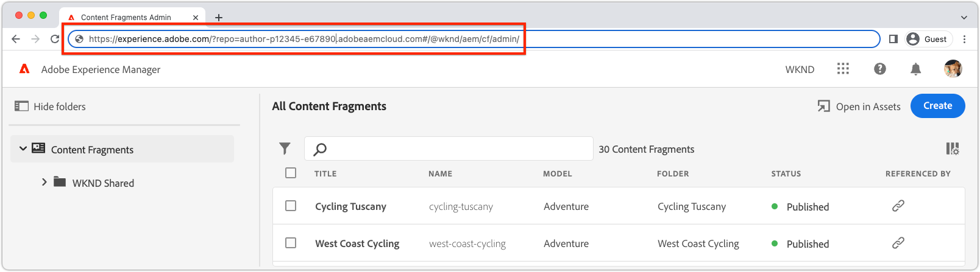Viewport: 980px width, 272px height.
Task: Click the user profile avatar
Action: pyautogui.click(x=953, y=69)
